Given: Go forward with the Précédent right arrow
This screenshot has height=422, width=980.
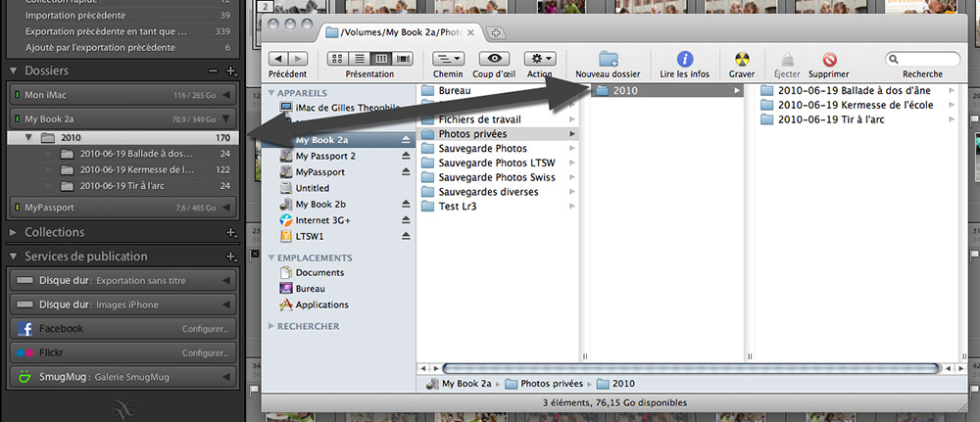Looking at the screenshot, I should 297,59.
